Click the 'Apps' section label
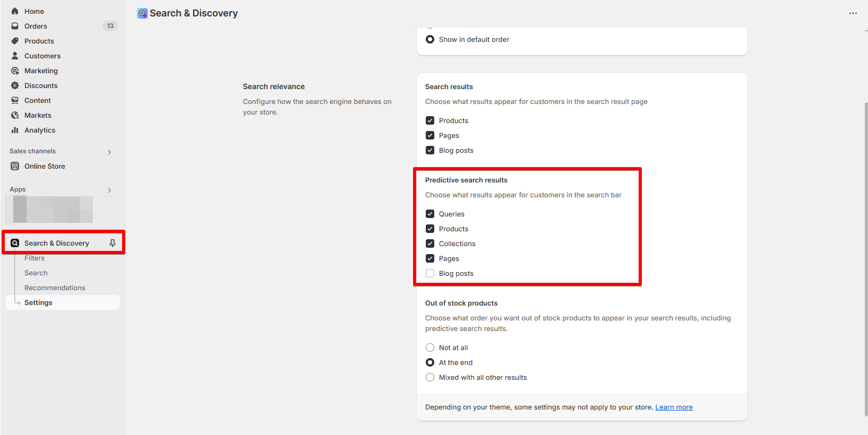868x435 pixels. pyautogui.click(x=18, y=189)
